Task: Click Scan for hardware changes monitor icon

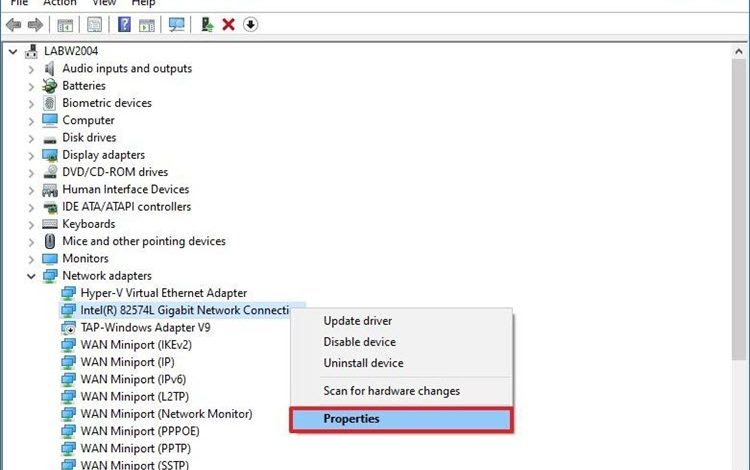Action: pos(176,24)
